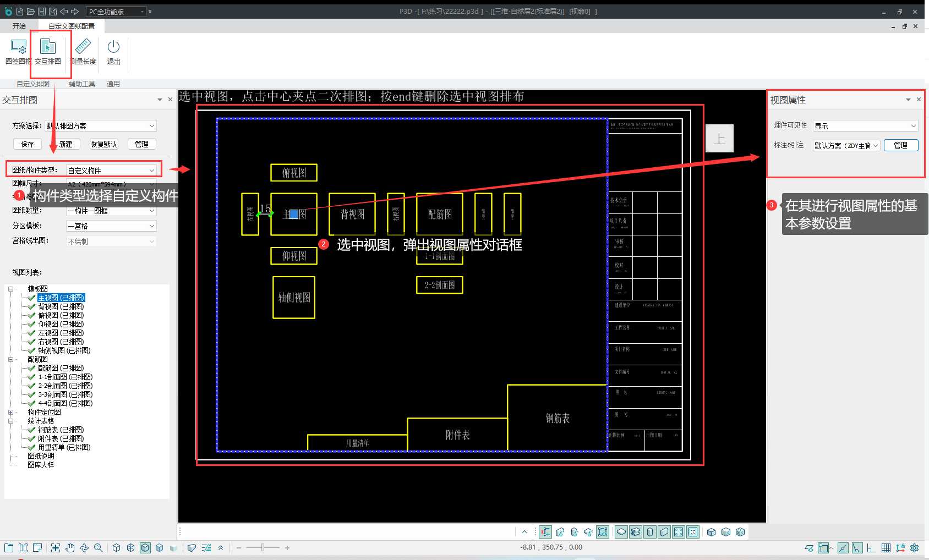Uncheck 钢筋表 (已排图) in view list

[x=32, y=430]
